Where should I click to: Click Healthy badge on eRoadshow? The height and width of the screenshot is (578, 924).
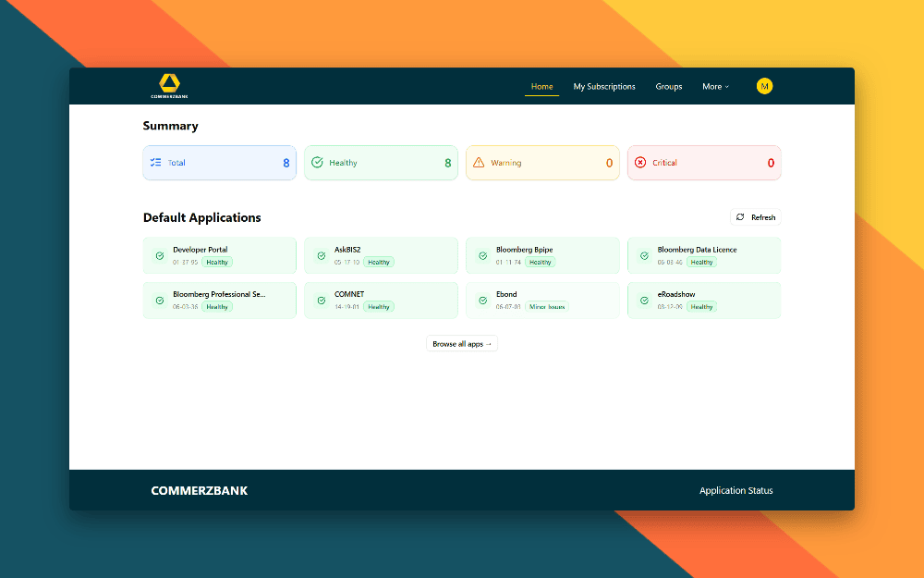(701, 307)
